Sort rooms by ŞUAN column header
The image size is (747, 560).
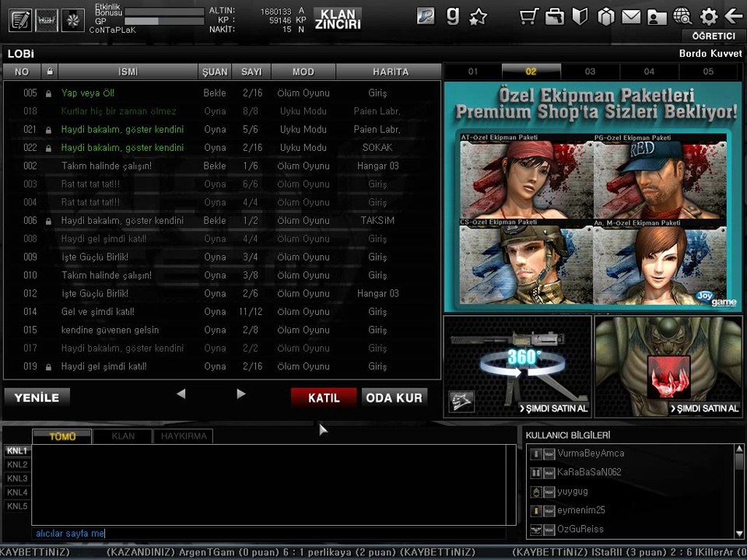[x=215, y=72]
